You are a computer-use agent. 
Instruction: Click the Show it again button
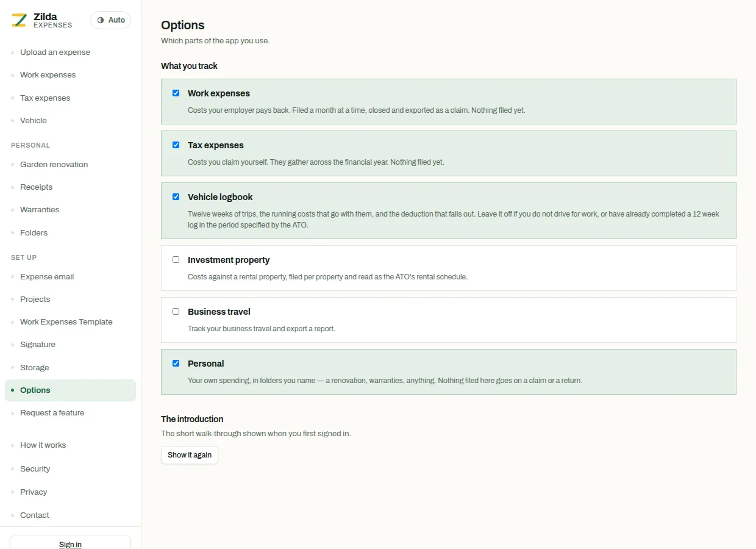point(190,455)
